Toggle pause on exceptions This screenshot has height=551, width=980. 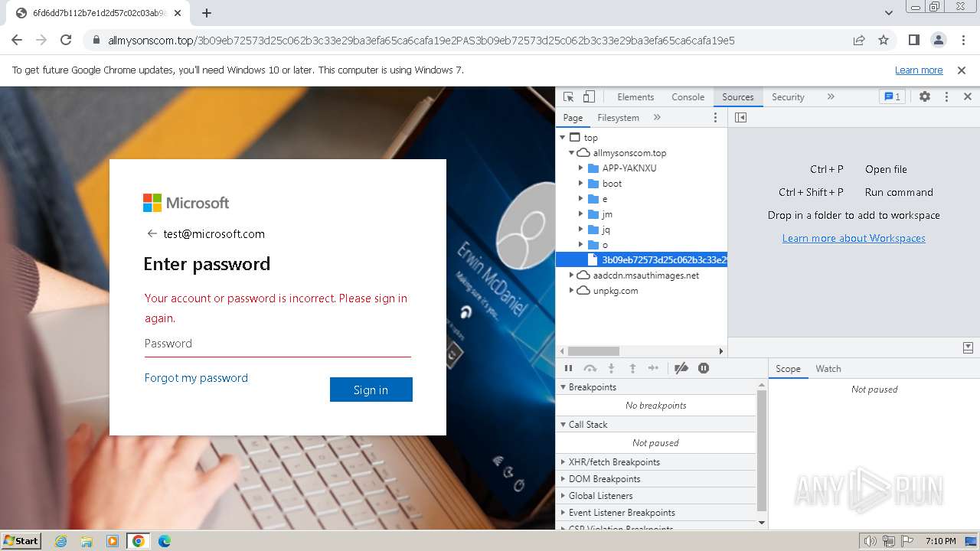(x=704, y=368)
